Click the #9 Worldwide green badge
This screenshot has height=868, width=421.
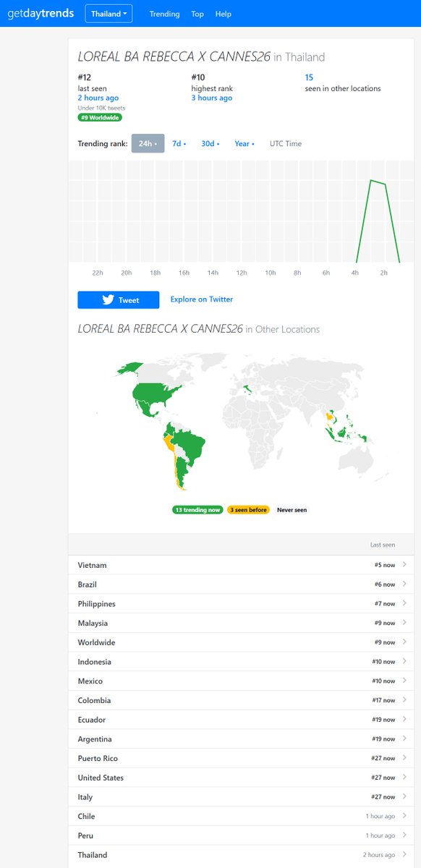pyautogui.click(x=100, y=117)
